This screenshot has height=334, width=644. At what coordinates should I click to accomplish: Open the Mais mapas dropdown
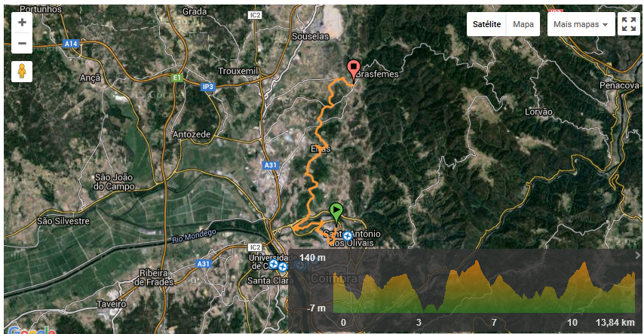pyautogui.click(x=581, y=24)
